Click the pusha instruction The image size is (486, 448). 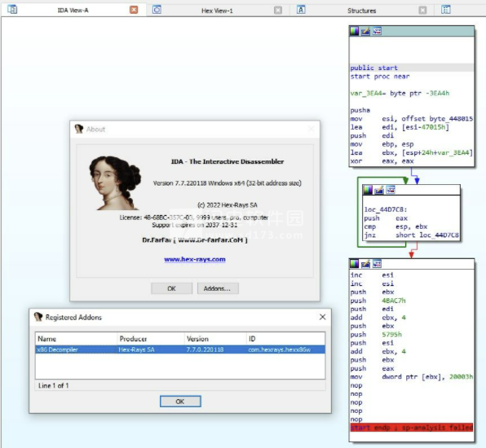click(360, 110)
